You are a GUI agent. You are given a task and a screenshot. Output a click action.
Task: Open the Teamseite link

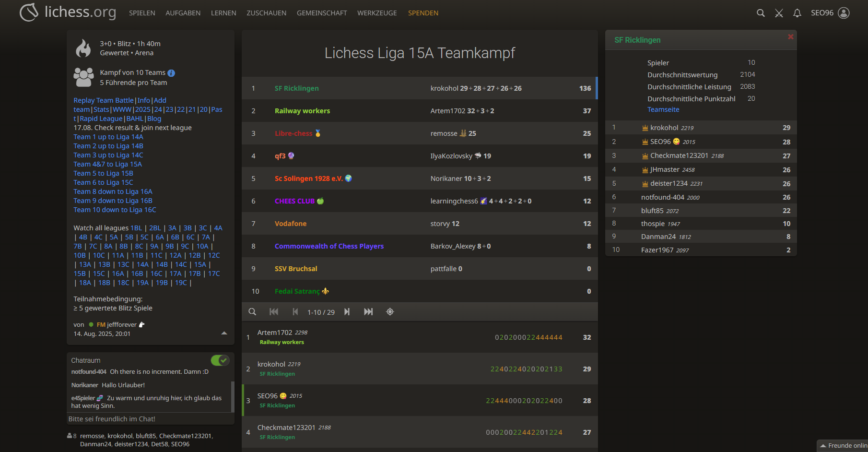pyautogui.click(x=663, y=109)
